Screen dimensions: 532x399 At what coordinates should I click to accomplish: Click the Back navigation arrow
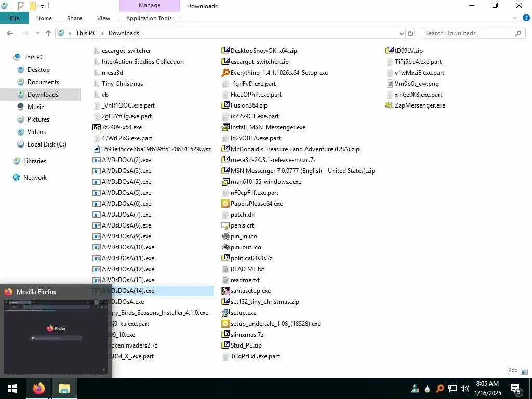[x=10, y=33]
